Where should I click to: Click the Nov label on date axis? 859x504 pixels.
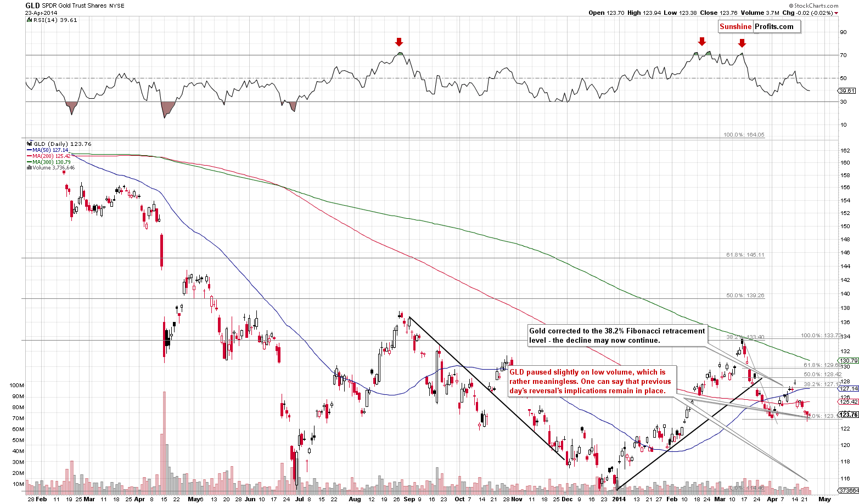point(516,499)
